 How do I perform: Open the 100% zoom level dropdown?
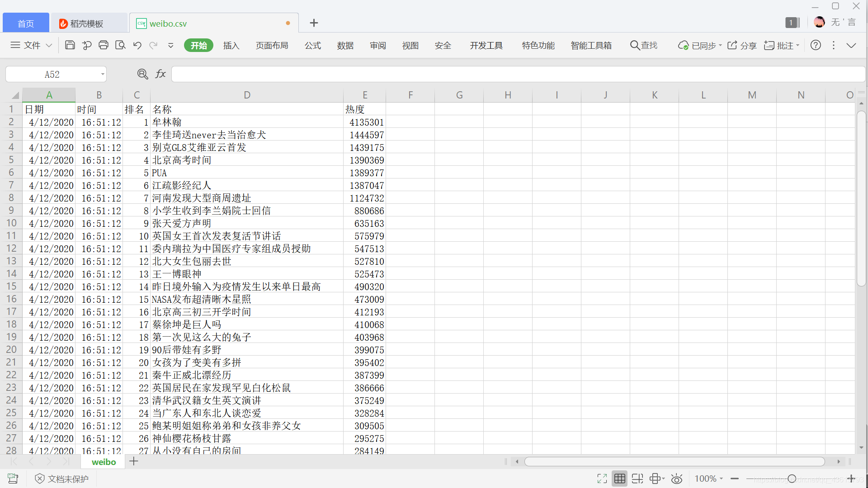(x=708, y=479)
